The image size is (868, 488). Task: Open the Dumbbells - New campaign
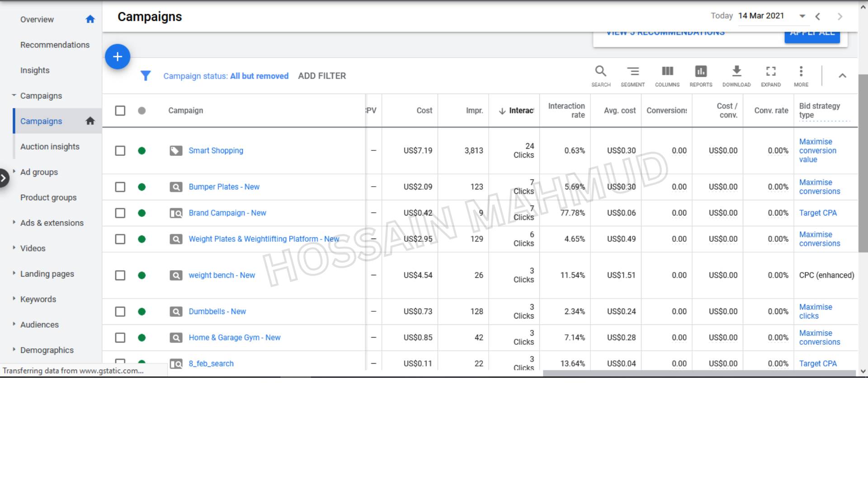pyautogui.click(x=217, y=311)
